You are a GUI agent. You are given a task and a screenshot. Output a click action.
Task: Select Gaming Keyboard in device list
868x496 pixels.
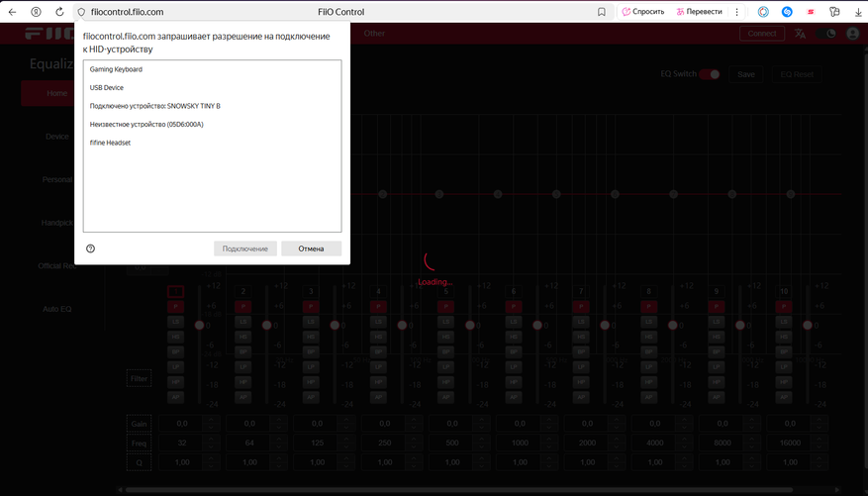coord(212,69)
